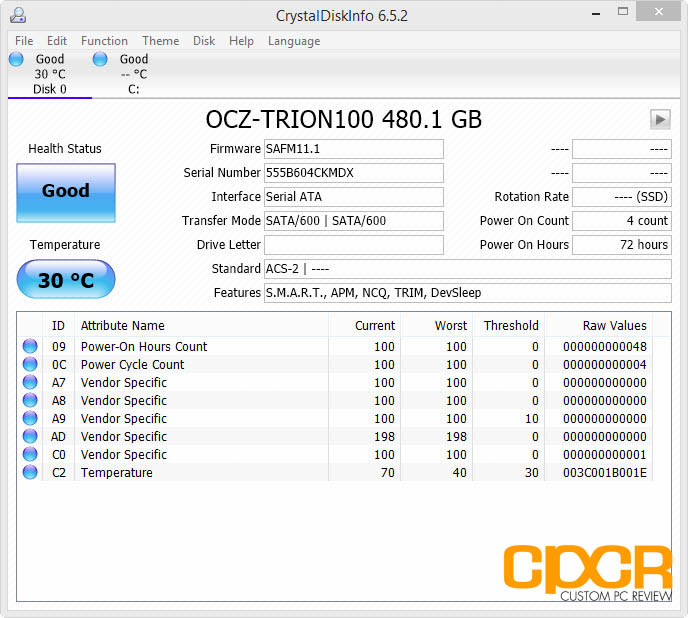Select the Disk 0 tab
The image size is (688, 618).
[50, 74]
